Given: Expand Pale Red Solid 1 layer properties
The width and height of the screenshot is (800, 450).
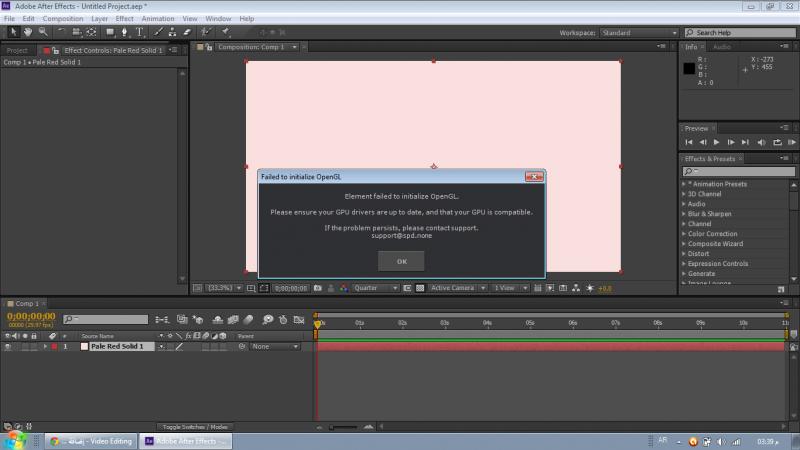Looking at the screenshot, I should [x=45, y=346].
